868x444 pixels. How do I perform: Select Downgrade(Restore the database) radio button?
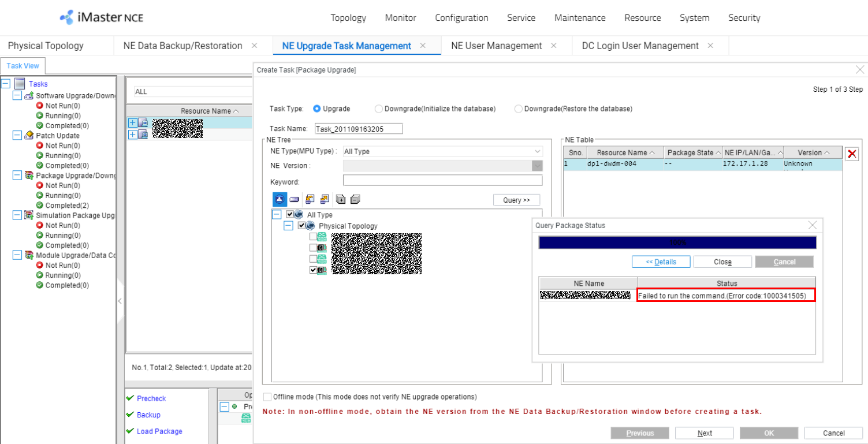click(519, 109)
